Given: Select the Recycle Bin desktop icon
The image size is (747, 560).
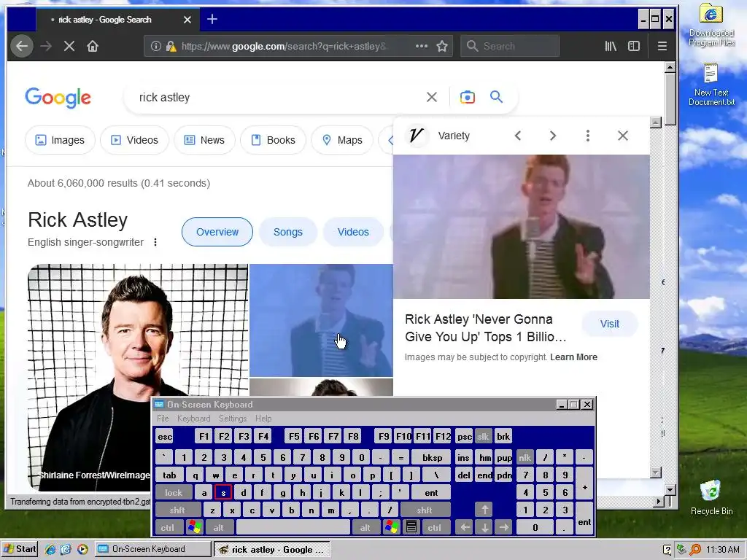Looking at the screenshot, I should [x=711, y=497].
